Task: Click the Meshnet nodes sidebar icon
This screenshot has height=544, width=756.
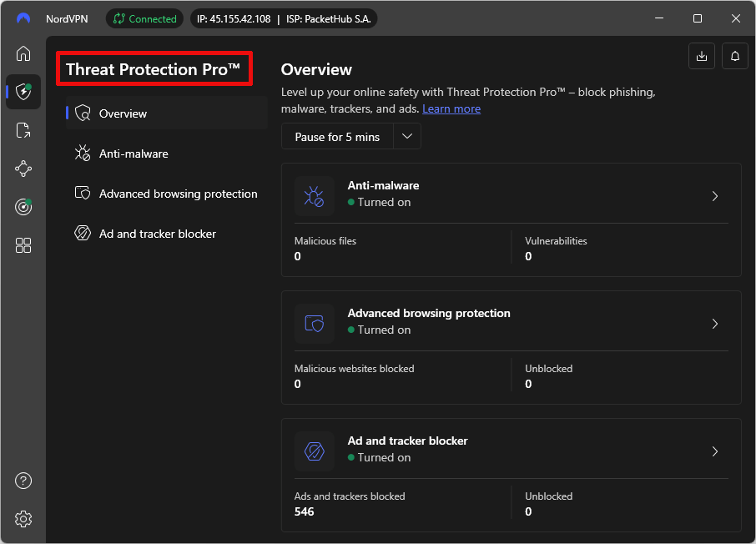Action: click(23, 169)
